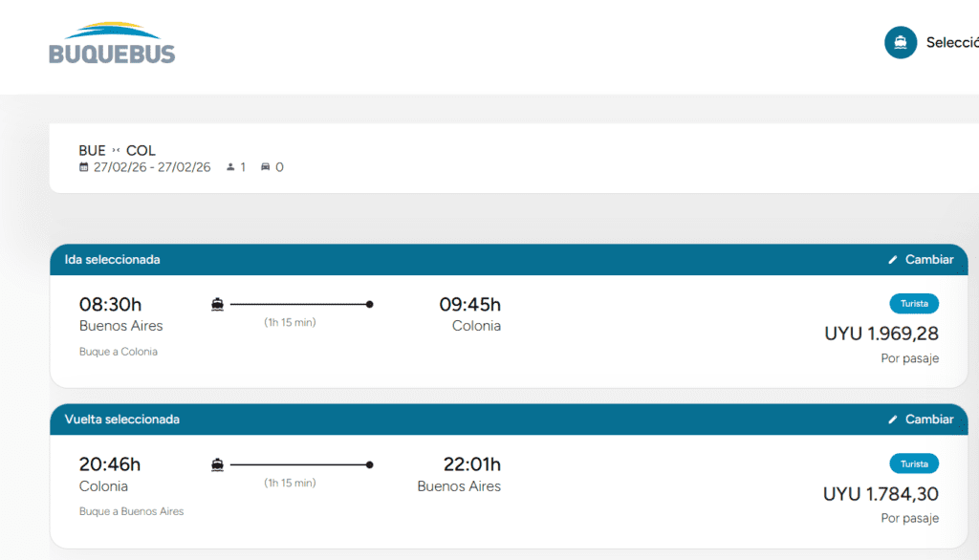Viewport: 979px width, 560px height.
Task: Click the ferry step icon in header
Action: (901, 42)
